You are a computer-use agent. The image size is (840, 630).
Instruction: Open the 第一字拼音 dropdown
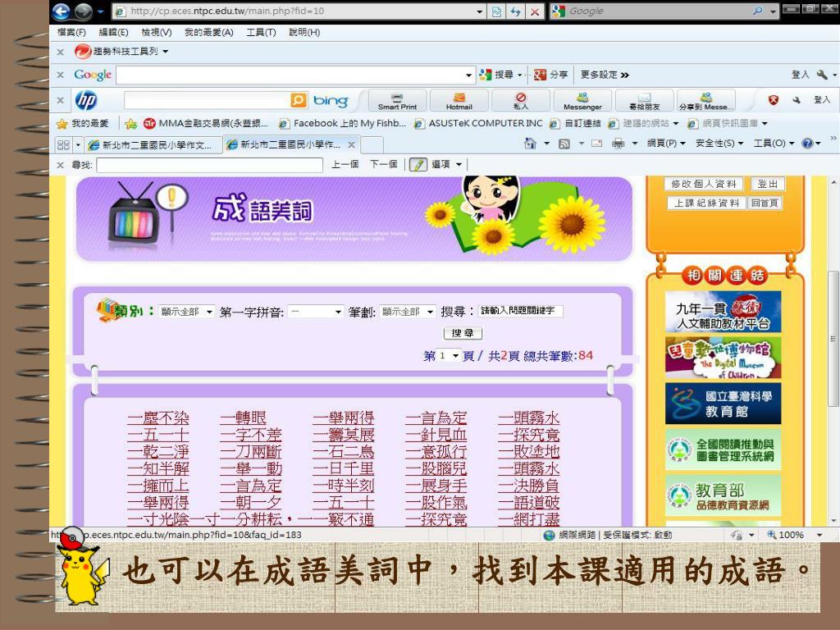point(316,312)
